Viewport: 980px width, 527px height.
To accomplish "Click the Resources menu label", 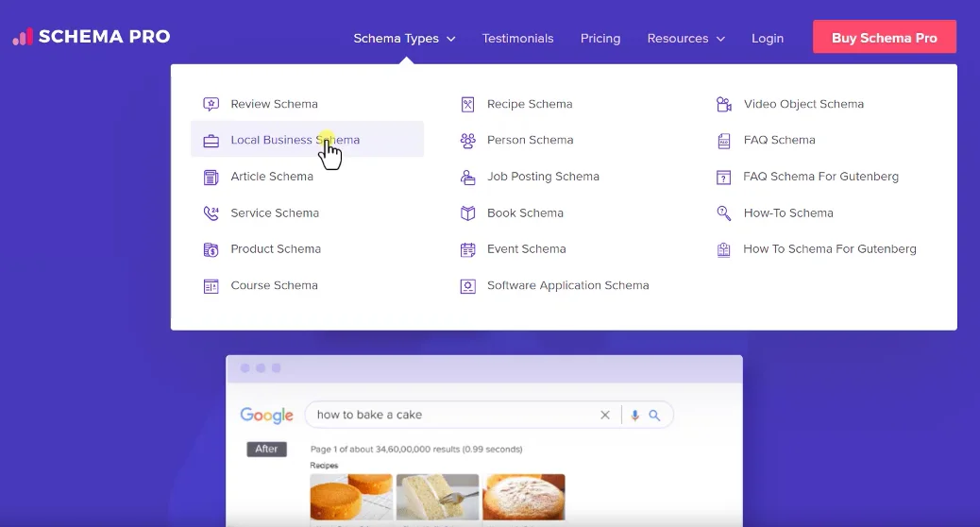I will pos(678,38).
